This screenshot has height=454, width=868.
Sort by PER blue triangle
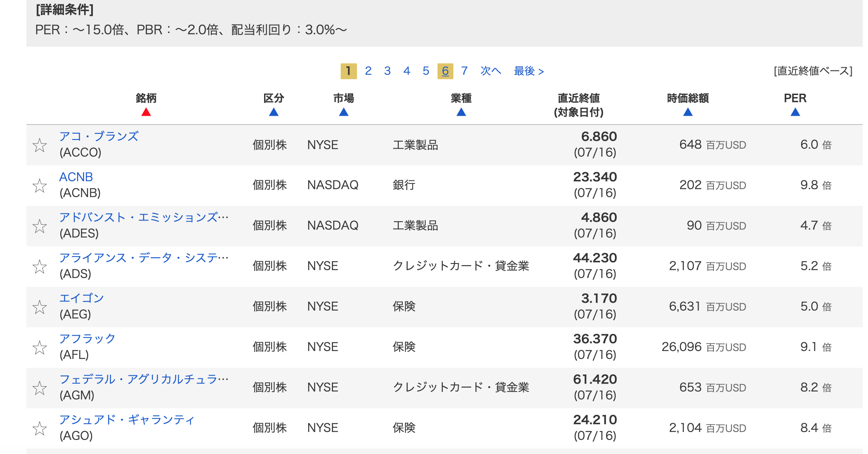pyautogui.click(x=795, y=113)
